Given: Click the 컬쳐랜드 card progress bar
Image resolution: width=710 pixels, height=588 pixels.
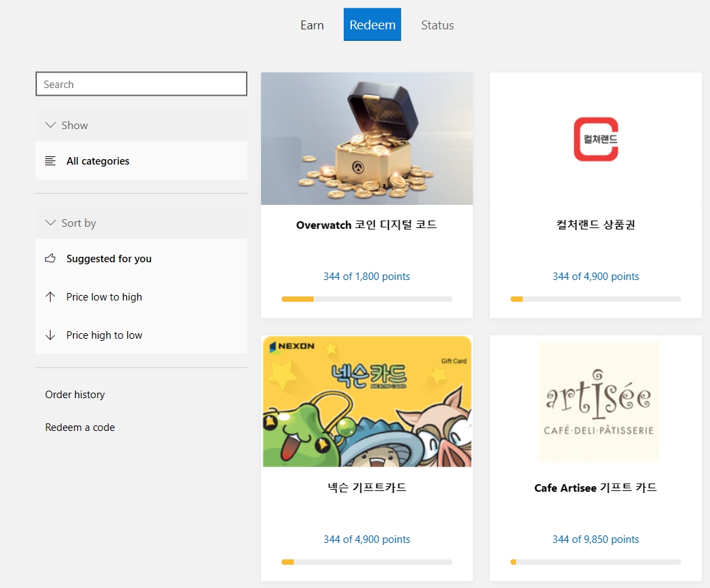Looking at the screenshot, I should click(x=596, y=299).
